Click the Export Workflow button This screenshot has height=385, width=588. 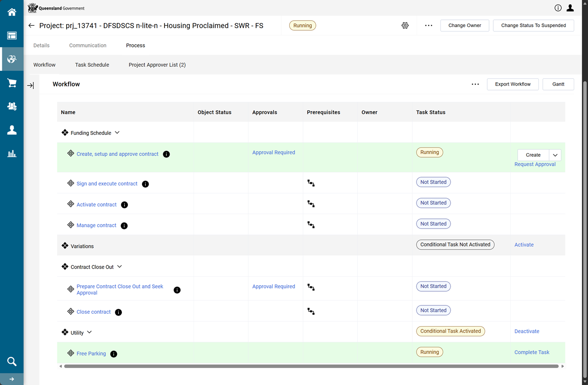pos(513,84)
